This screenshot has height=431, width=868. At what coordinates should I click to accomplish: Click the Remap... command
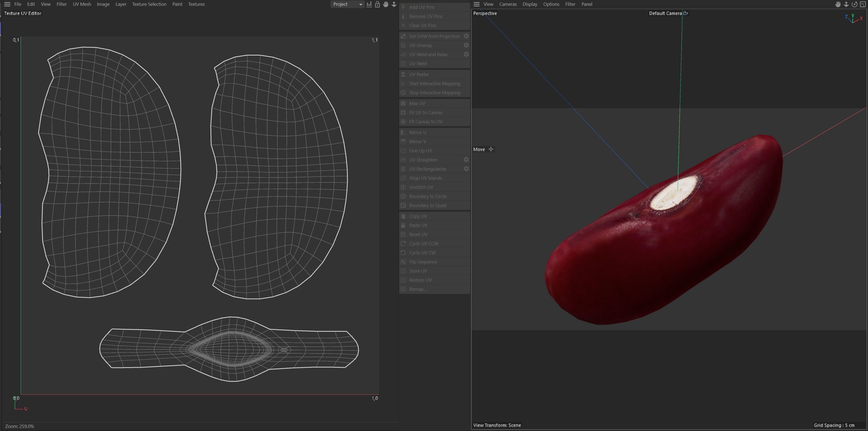coord(434,289)
